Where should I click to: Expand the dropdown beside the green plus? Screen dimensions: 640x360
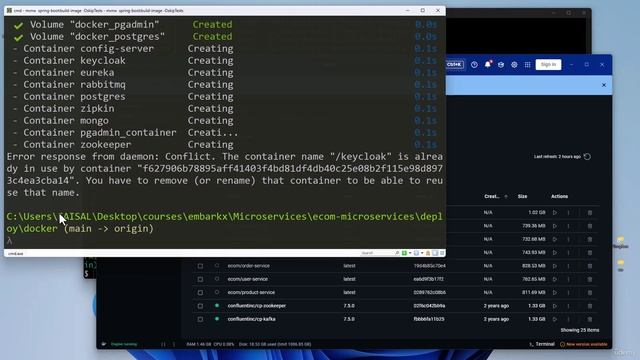click(410, 253)
